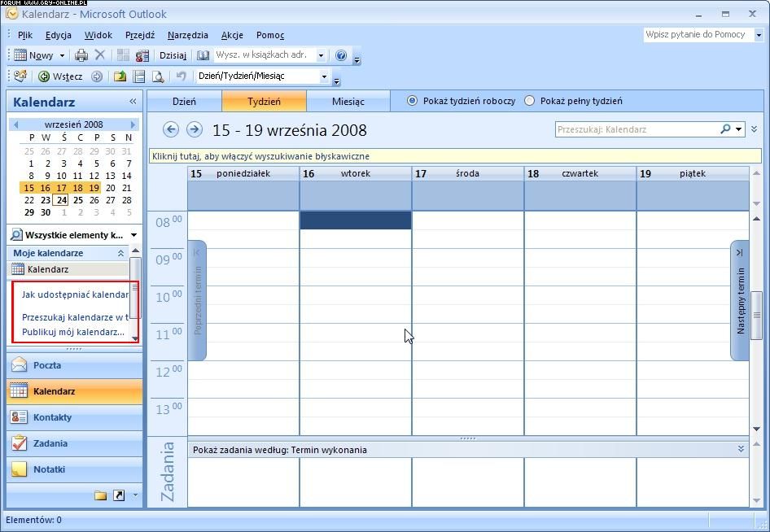The width and height of the screenshot is (770, 532).
Task: Expand the query builder chevrons beside the search box
Action: point(755,129)
